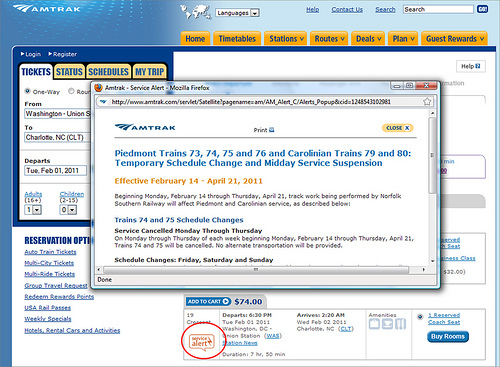Click the CLOSE X button in alert
The height and width of the screenshot is (367, 500).
398,128
